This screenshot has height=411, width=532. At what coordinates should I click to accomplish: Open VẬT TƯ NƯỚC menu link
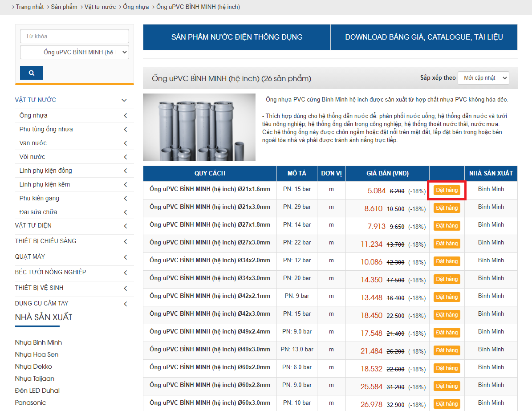35,100
